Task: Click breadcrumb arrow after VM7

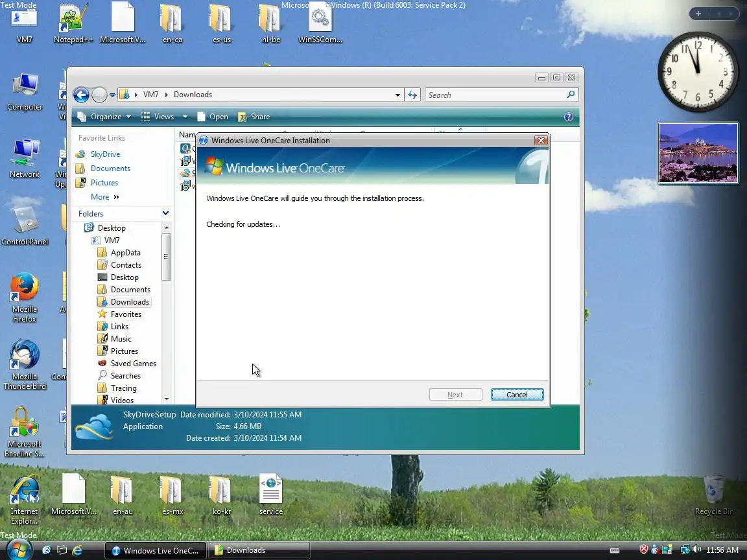Action: click(x=166, y=95)
